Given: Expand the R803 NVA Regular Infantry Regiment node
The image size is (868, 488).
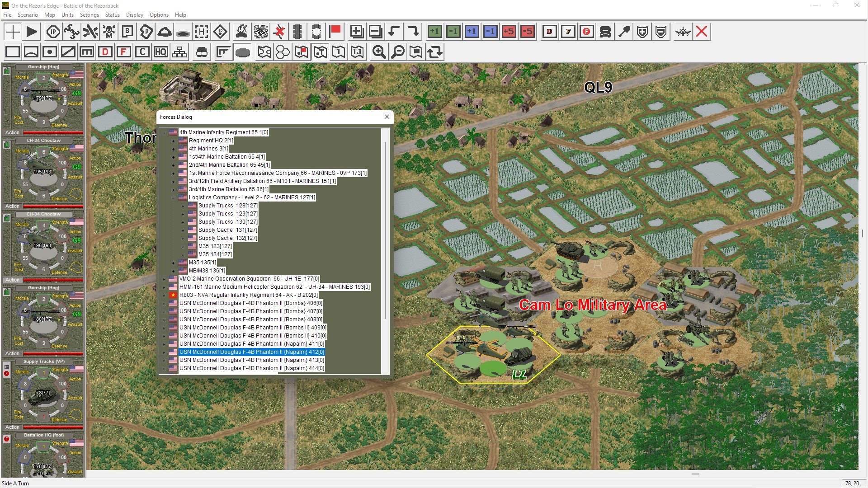Looking at the screenshot, I should [x=164, y=296].
